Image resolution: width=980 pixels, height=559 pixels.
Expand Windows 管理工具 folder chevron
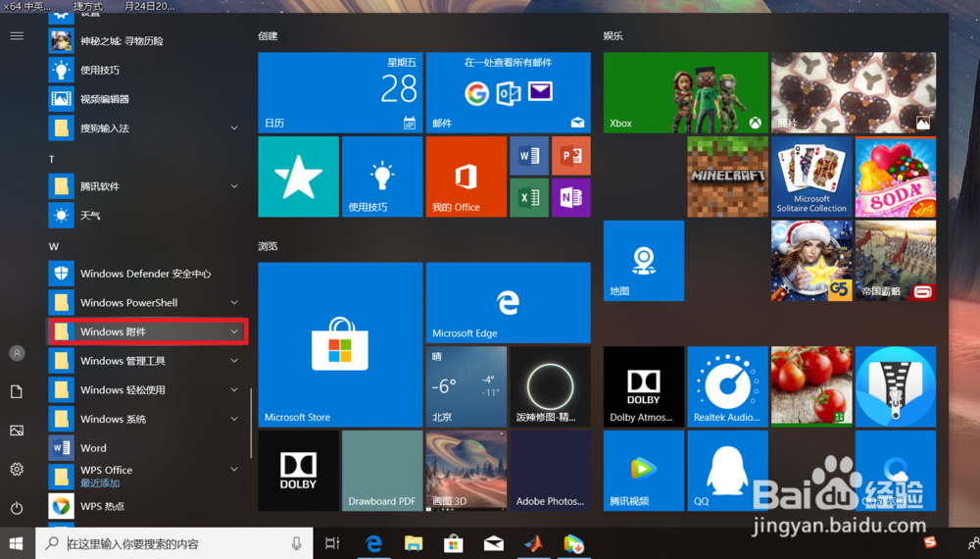point(234,361)
